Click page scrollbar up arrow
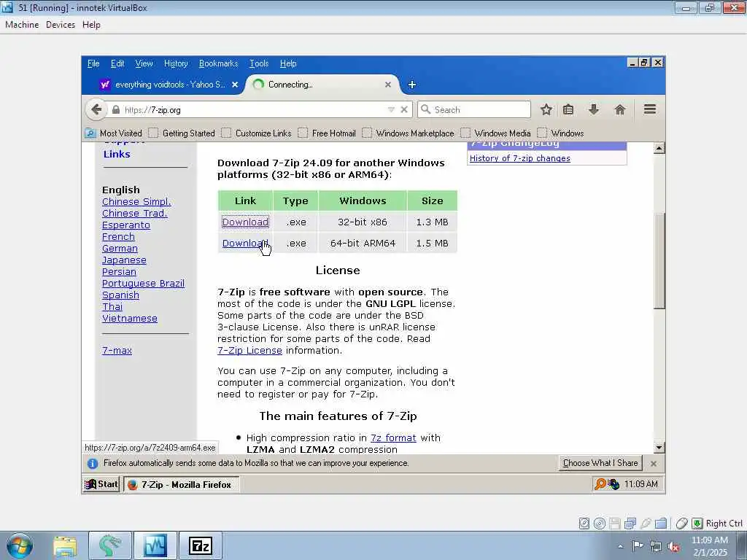Image resolution: width=747 pixels, height=560 pixels. pos(659,148)
